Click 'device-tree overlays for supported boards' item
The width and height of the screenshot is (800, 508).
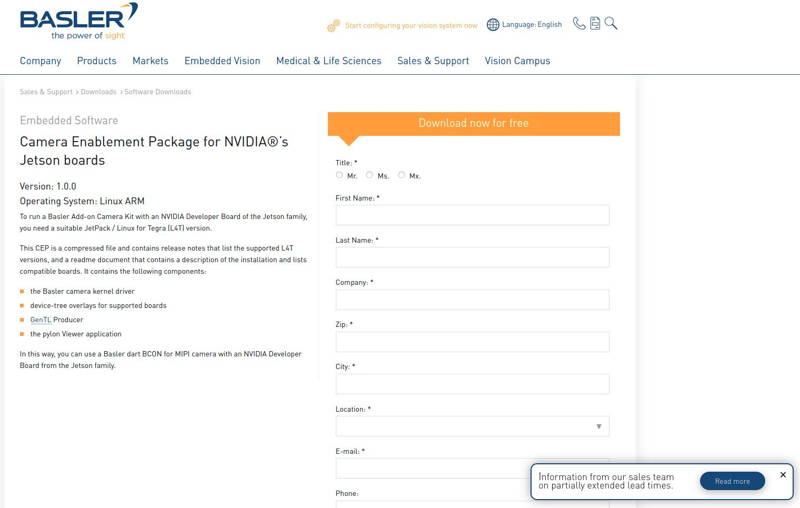point(98,306)
